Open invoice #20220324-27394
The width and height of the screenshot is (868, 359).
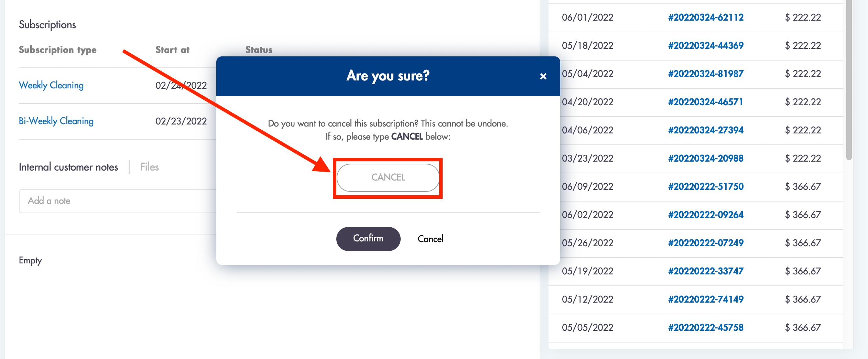[x=706, y=130]
